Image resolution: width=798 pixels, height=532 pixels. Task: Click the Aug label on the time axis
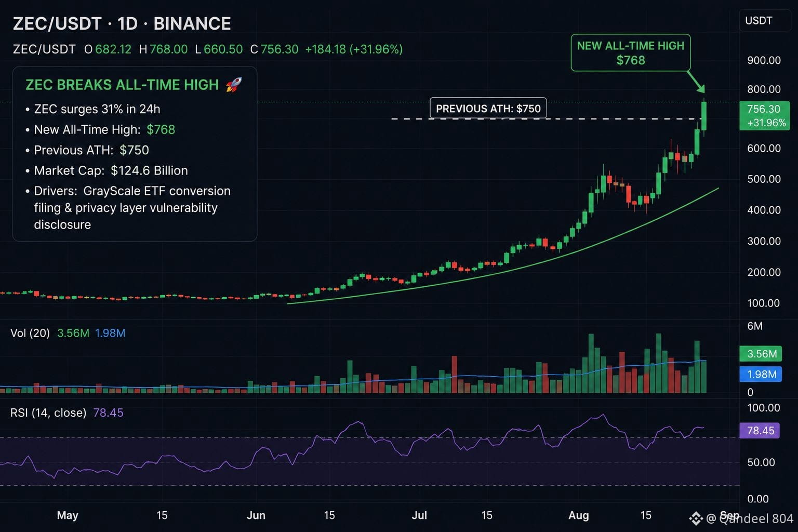(579, 515)
